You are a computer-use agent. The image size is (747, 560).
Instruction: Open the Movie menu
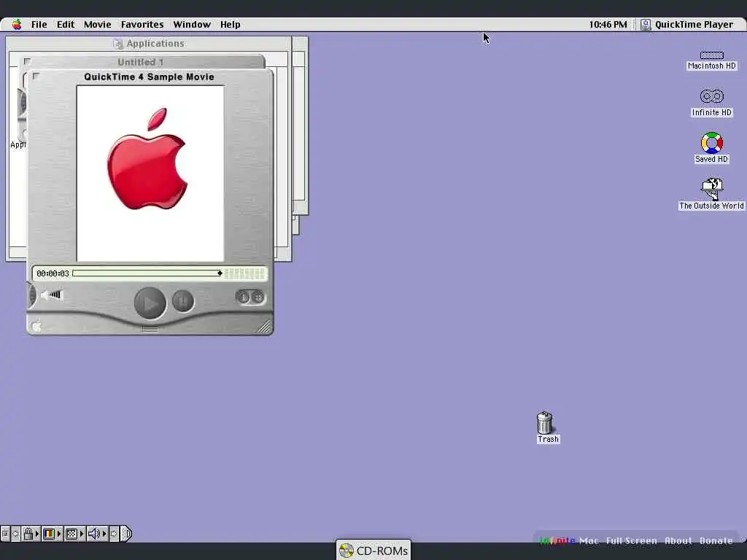click(x=97, y=24)
